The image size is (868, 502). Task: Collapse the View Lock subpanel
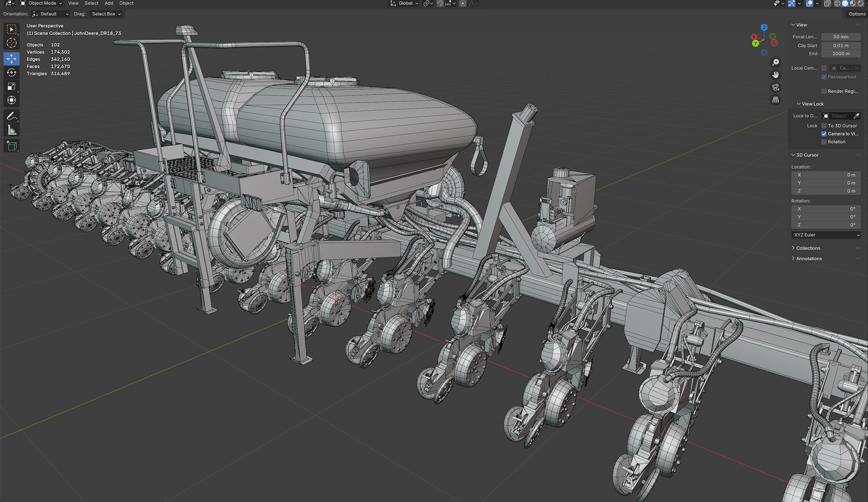[x=810, y=104]
